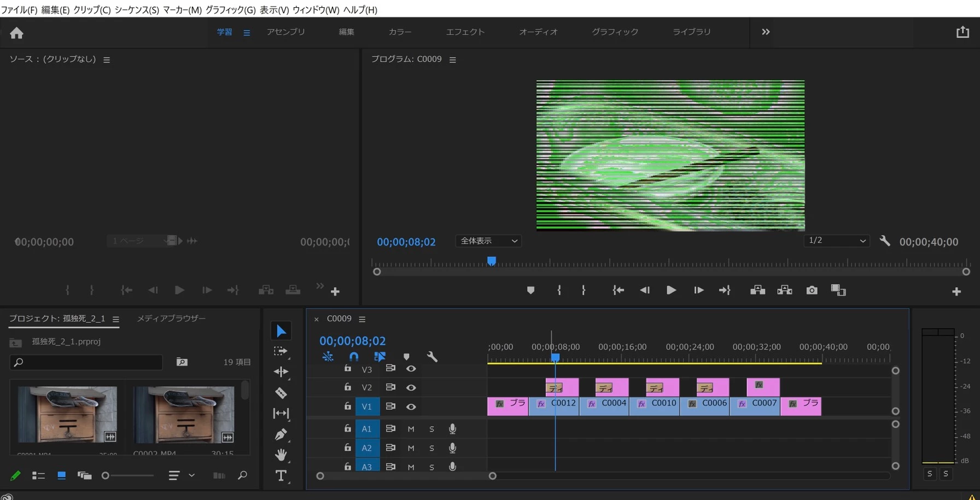Add a marker in Program monitor
This screenshot has width=980, height=500.
point(530,290)
